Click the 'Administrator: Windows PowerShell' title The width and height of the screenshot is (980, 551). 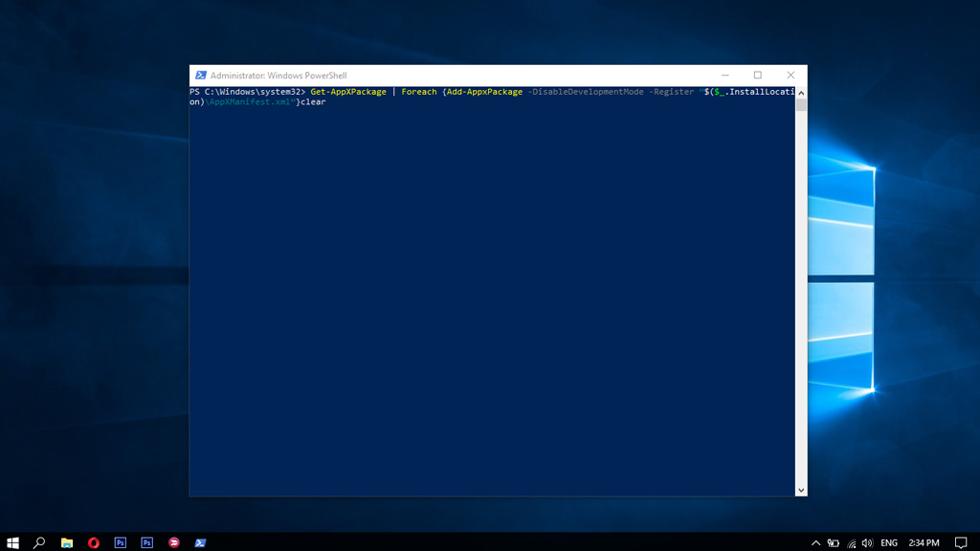click(x=278, y=75)
